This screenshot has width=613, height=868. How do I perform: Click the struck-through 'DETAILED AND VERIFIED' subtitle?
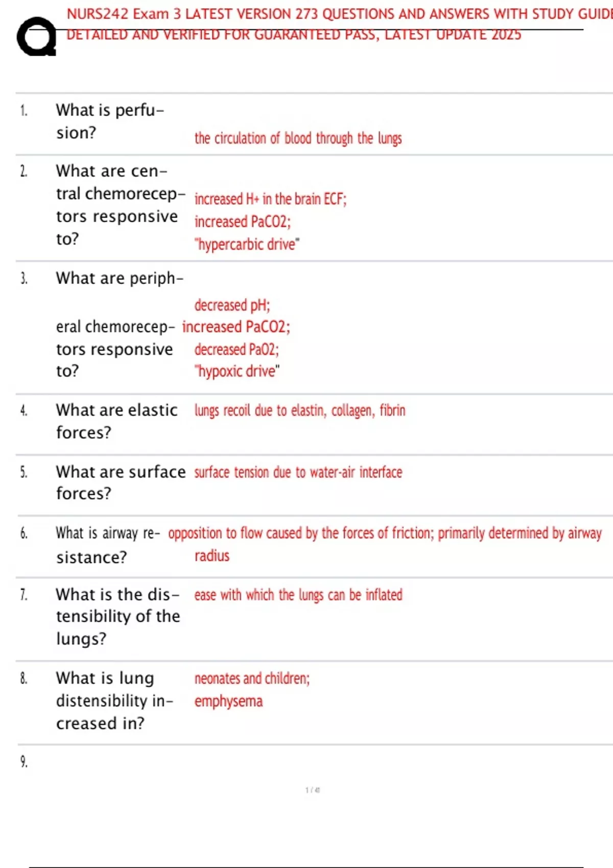coord(294,35)
